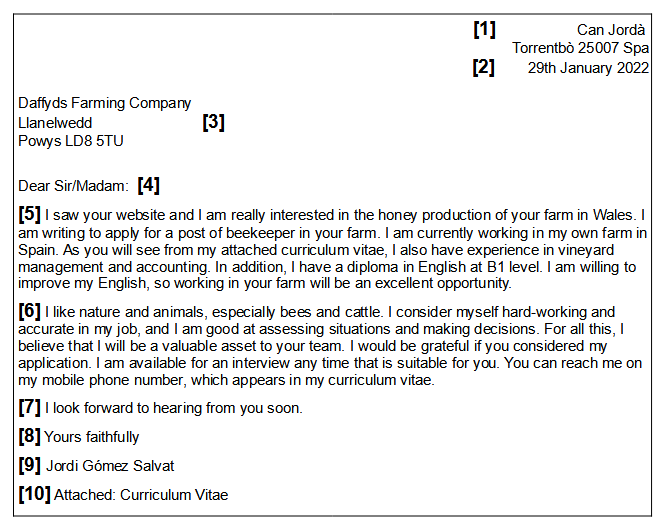Click the "Attached: Curriculum Vitae" line

coord(141,495)
